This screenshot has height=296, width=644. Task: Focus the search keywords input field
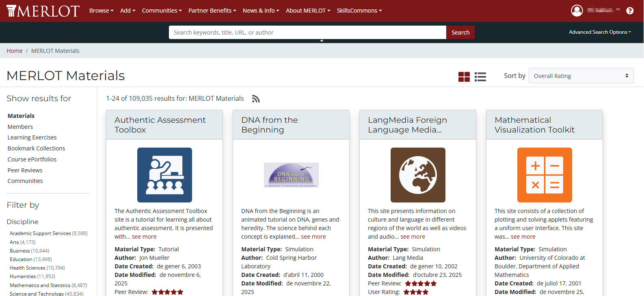tap(307, 33)
